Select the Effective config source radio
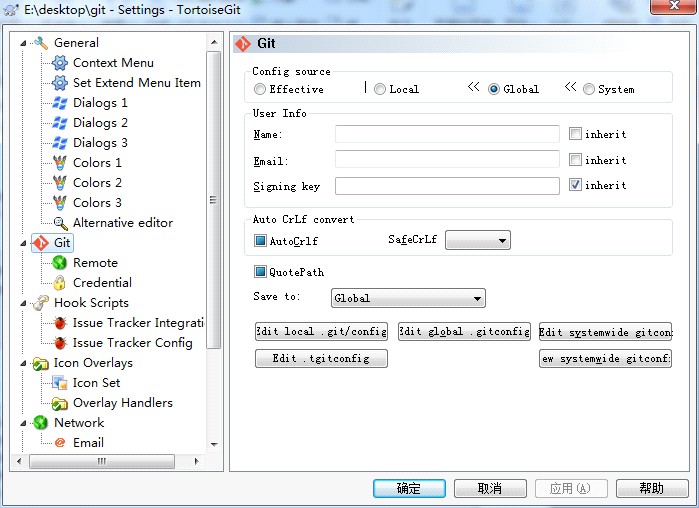The width and height of the screenshot is (699, 508). 259,90
